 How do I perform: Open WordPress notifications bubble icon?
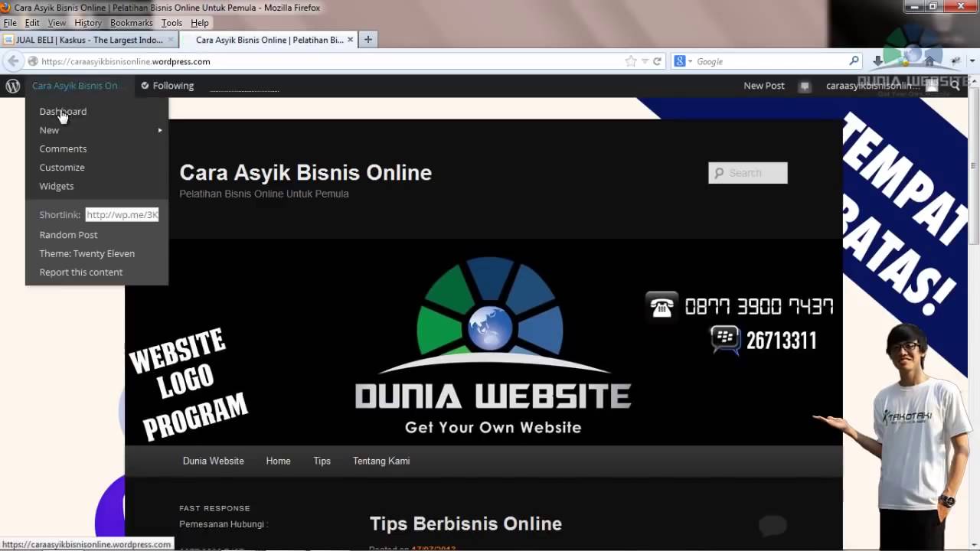[804, 86]
